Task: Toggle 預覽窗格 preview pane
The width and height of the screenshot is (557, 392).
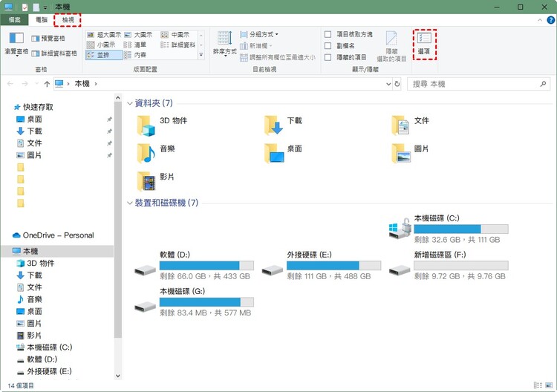Action: [x=48, y=39]
